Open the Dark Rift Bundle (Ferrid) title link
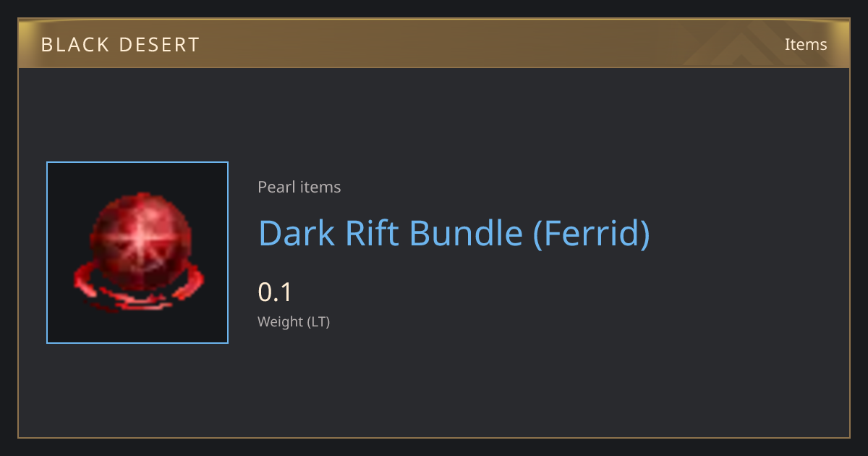Image resolution: width=868 pixels, height=456 pixels. (454, 233)
